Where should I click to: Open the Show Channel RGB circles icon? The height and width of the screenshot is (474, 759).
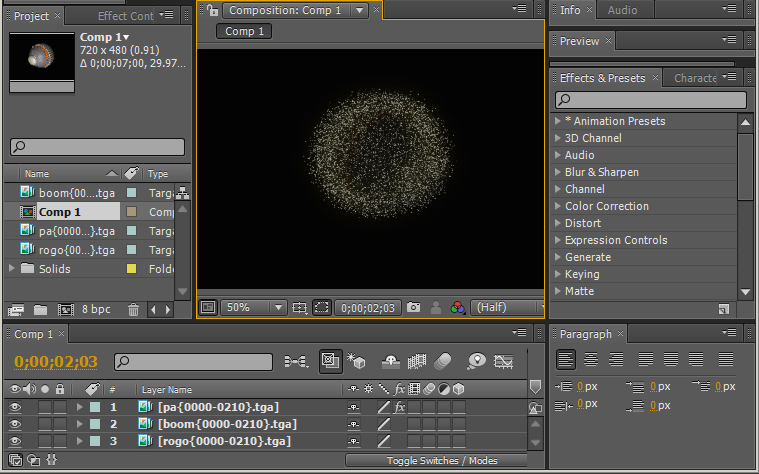pos(457,307)
